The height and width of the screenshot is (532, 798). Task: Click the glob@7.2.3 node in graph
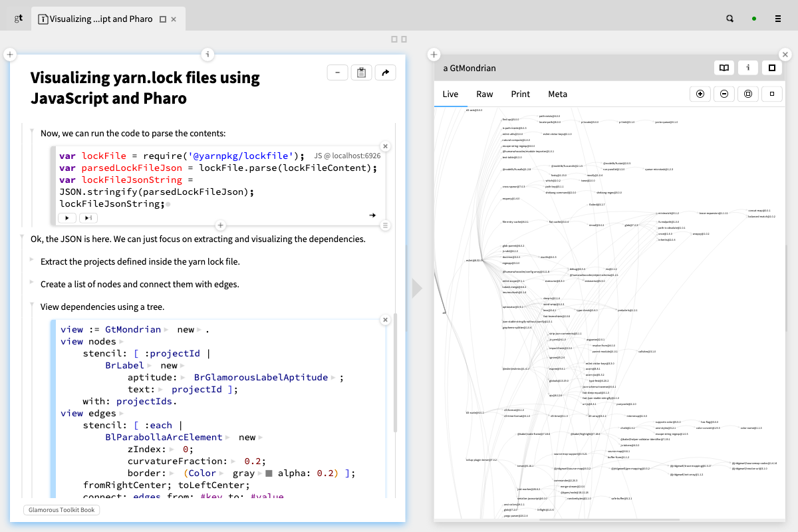[x=631, y=225]
